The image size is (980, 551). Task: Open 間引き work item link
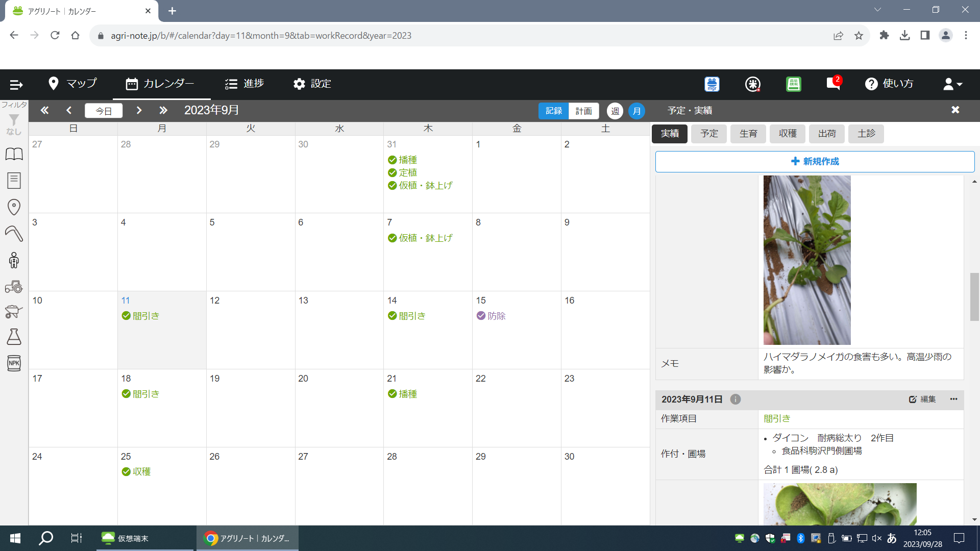777,419
